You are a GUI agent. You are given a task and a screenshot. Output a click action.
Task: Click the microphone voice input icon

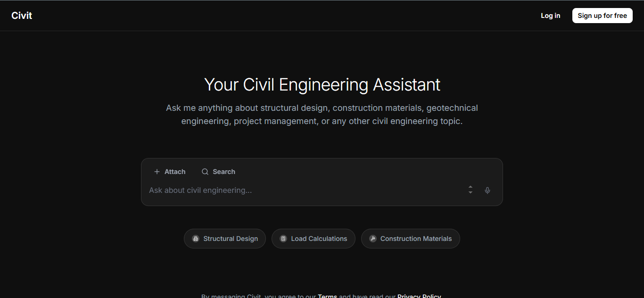[x=487, y=190]
